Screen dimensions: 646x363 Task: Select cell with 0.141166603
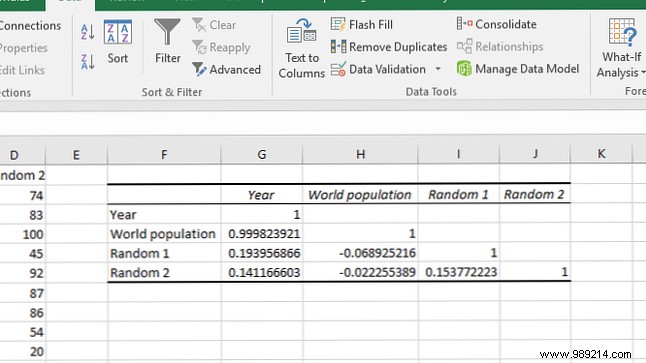(262, 272)
